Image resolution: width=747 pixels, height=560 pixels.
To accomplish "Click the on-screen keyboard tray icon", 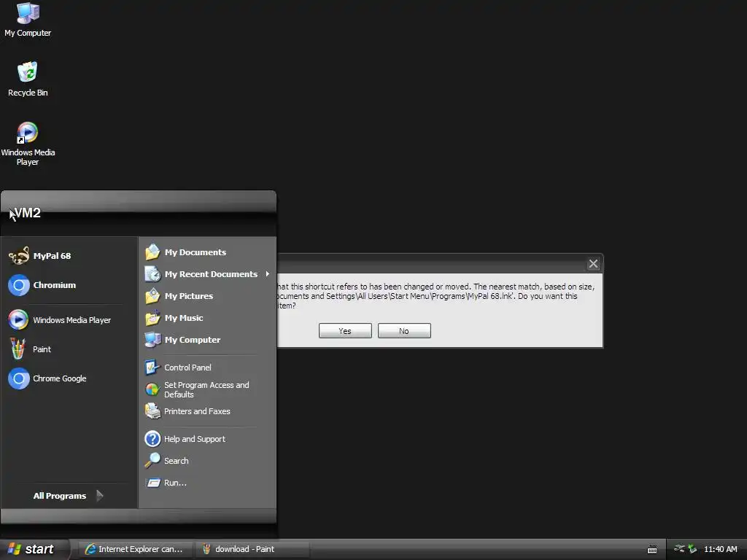I will coord(652,550).
